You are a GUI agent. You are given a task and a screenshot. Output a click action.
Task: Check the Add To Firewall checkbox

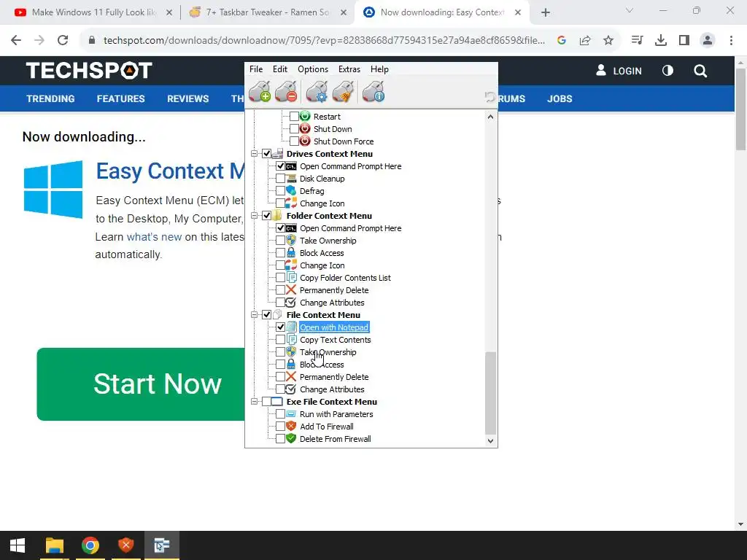tap(281, 426)
